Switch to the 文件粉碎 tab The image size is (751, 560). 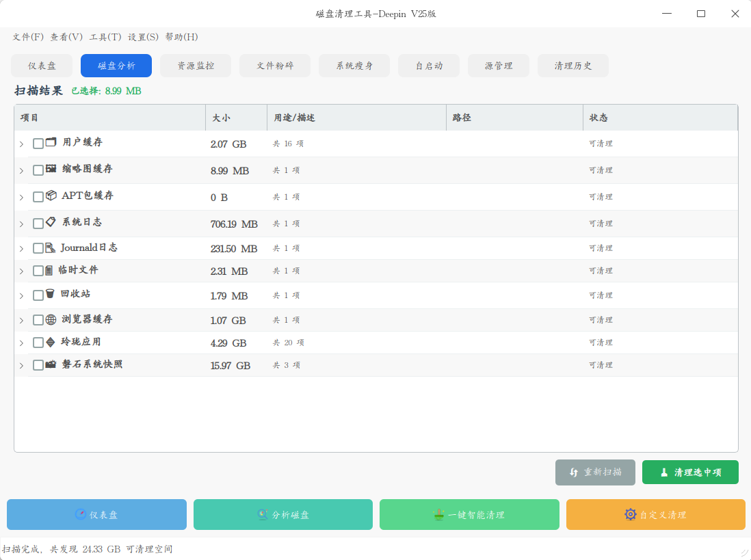pyautogui.click(x=275, y=66)
